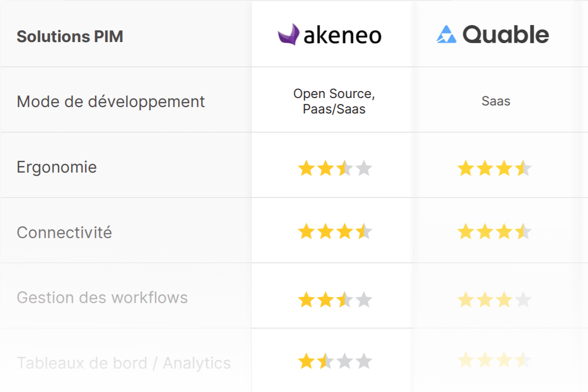Viewport: 588px width, 392px height.
Task: Click Akeneo's Ergonomie star rating
Action: pos(335,169)
